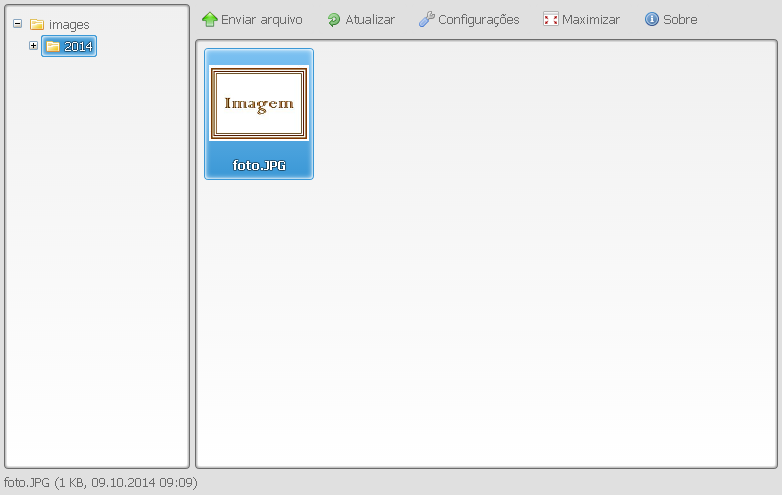Open the Sobre about dialog
The width and height of the screenshot is (782, 495).
pyautogui.click(x=671, y=19)
